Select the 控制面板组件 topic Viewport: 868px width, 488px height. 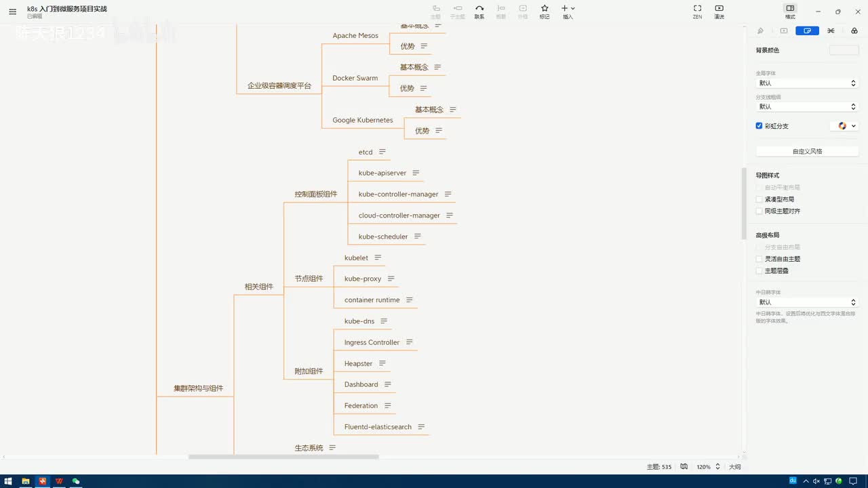(315, 194)
